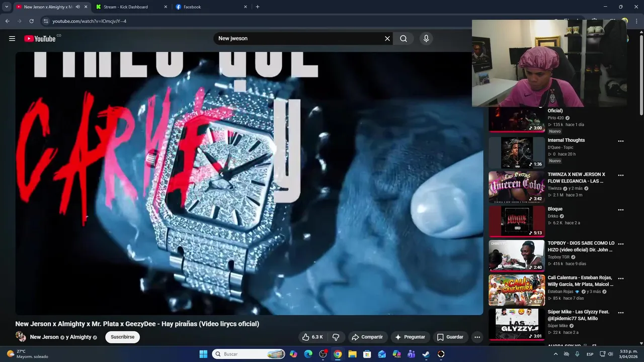The height and width of the screenshot is (362, 644).
Task: Go back with the browser back arrow
Action: pos(7,21)
